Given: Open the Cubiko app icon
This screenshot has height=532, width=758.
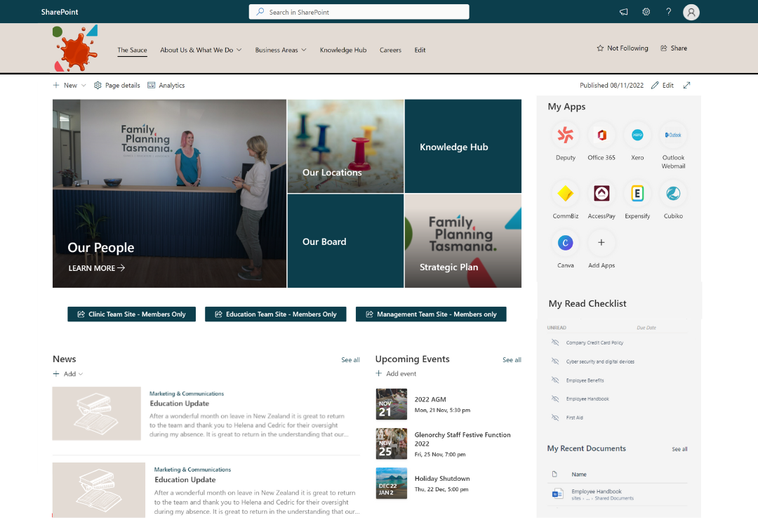Looking at the screenshot, I should [673, 194].
